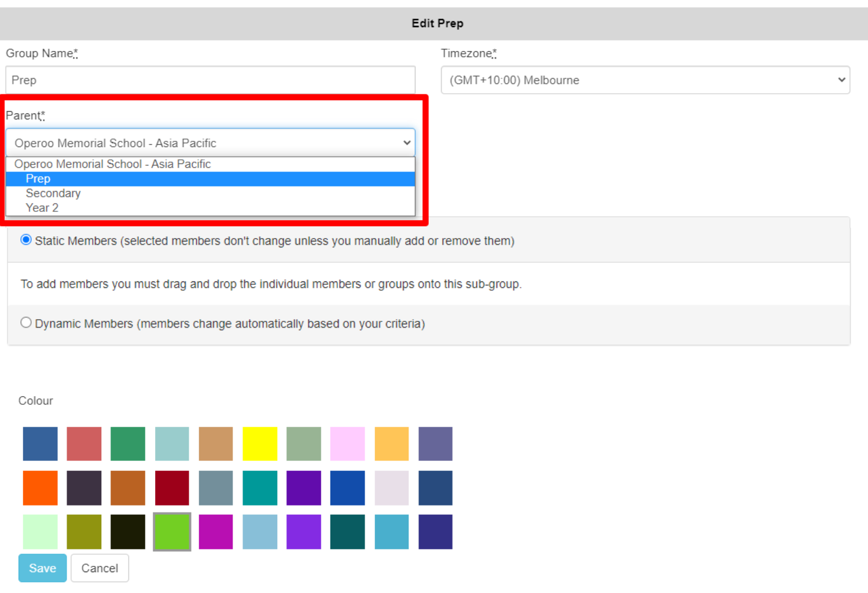Screen dimensions: 868x593
Task: Select the Static Members radio button
Action: [26, 240]
